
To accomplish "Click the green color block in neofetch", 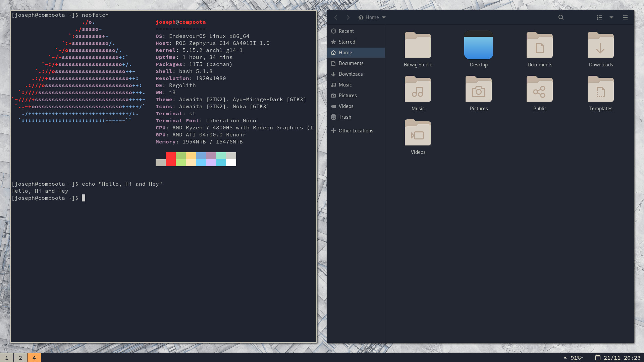I will (x=181, y=159).
